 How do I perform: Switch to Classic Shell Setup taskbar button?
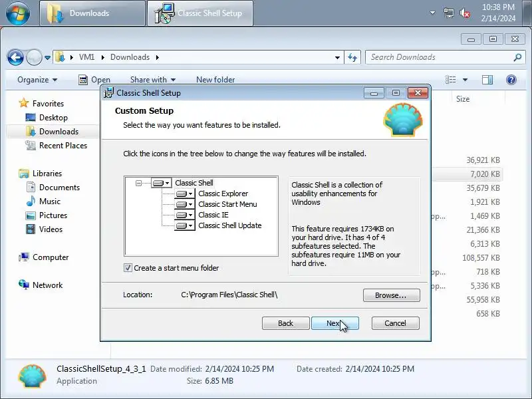tap(200, 13)
